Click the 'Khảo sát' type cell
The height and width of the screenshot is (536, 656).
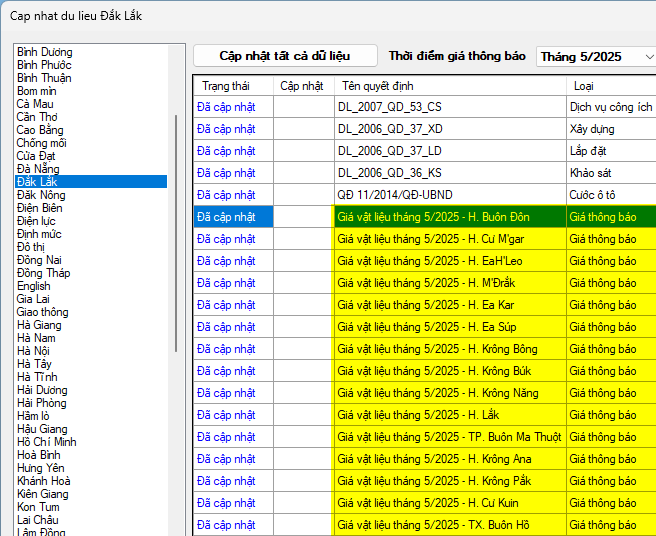[611, 173]
